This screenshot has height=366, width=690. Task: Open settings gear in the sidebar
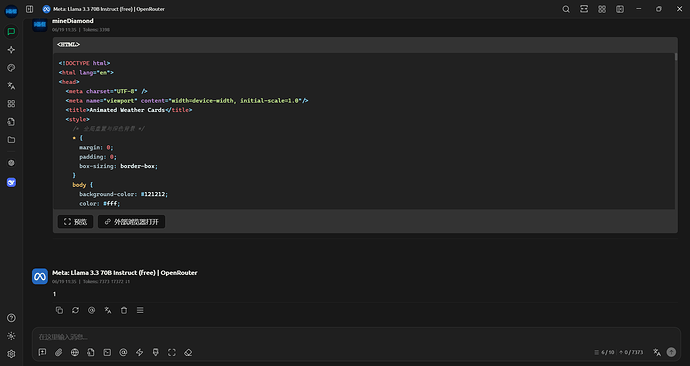[x=11, y=354]
